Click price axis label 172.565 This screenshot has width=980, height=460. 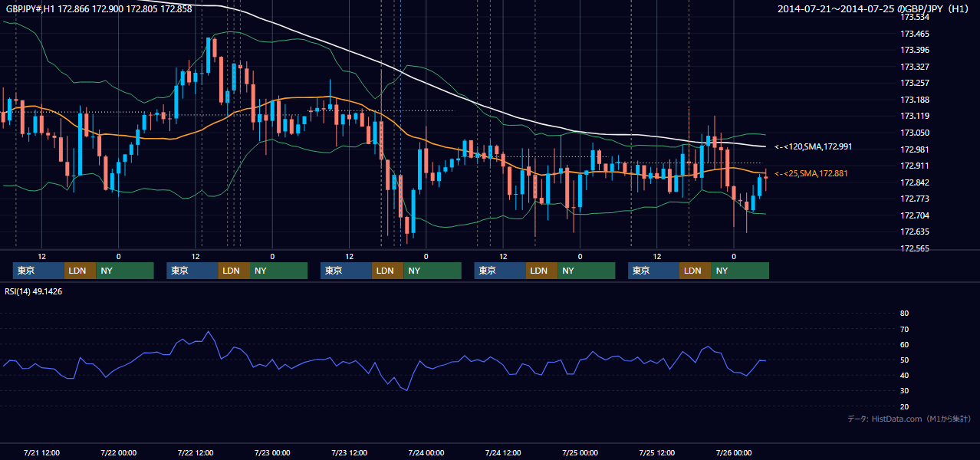click(914, 248)
